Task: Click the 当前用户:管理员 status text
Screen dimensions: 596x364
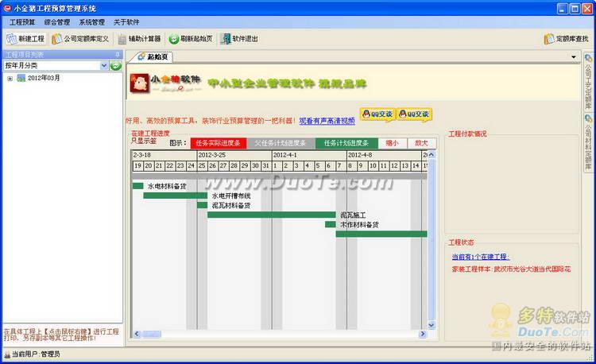Action: 35,354
